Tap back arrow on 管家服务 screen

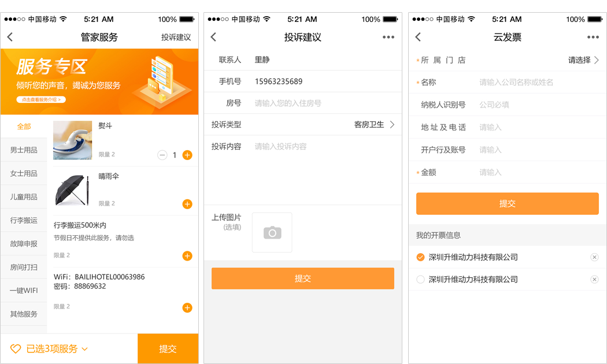(x=10, y=37)
